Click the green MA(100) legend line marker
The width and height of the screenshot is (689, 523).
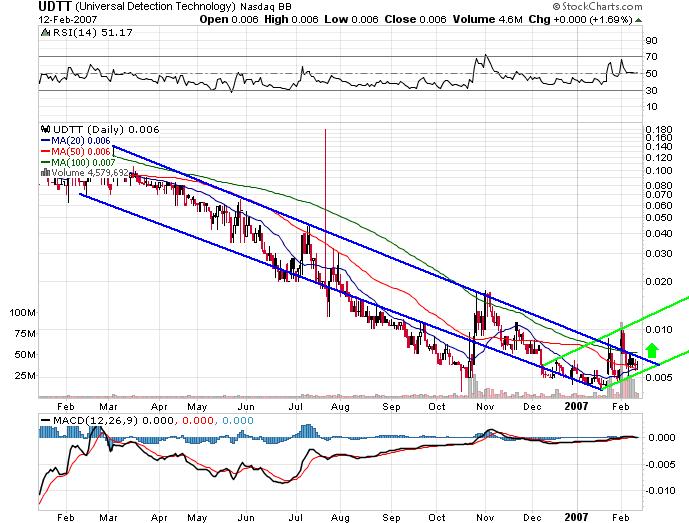46,163
